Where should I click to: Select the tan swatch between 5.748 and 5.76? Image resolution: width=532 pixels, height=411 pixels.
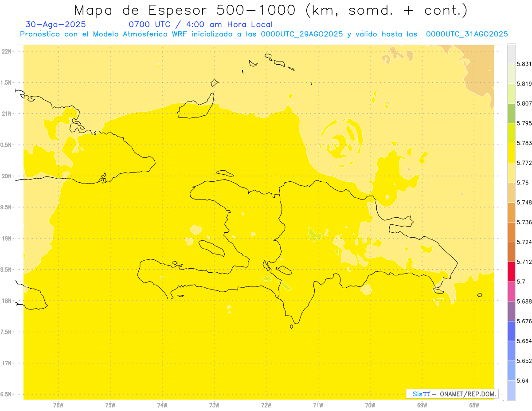511,192
